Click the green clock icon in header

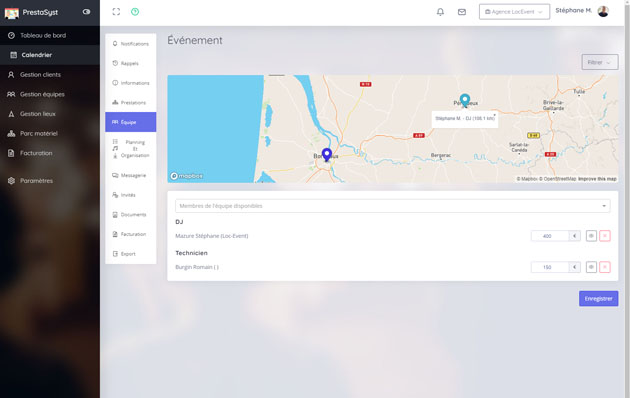pyautogui.click(x=135, y=12)
